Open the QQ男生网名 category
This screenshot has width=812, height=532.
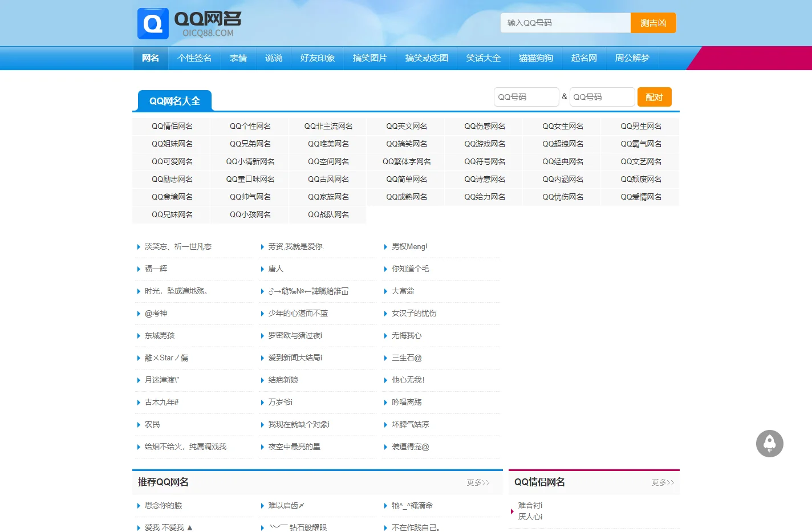point(641,126)
